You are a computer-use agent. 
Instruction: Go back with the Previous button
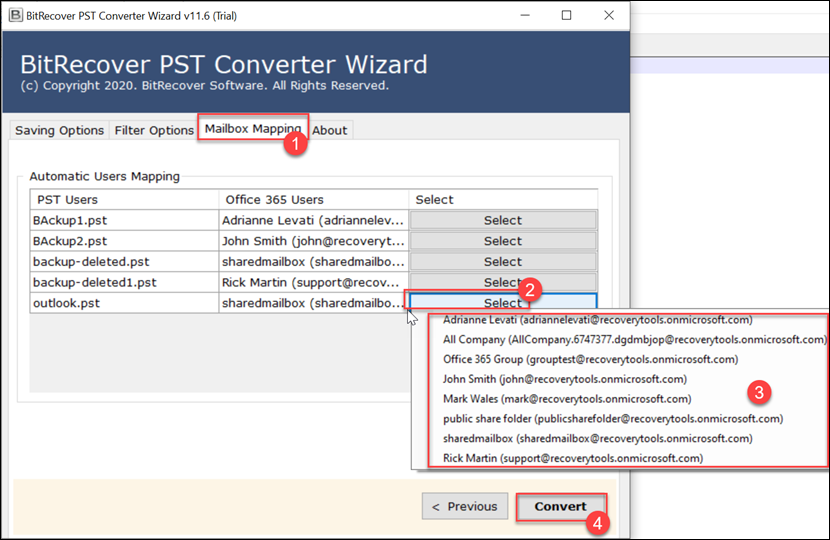click(465, 506)
